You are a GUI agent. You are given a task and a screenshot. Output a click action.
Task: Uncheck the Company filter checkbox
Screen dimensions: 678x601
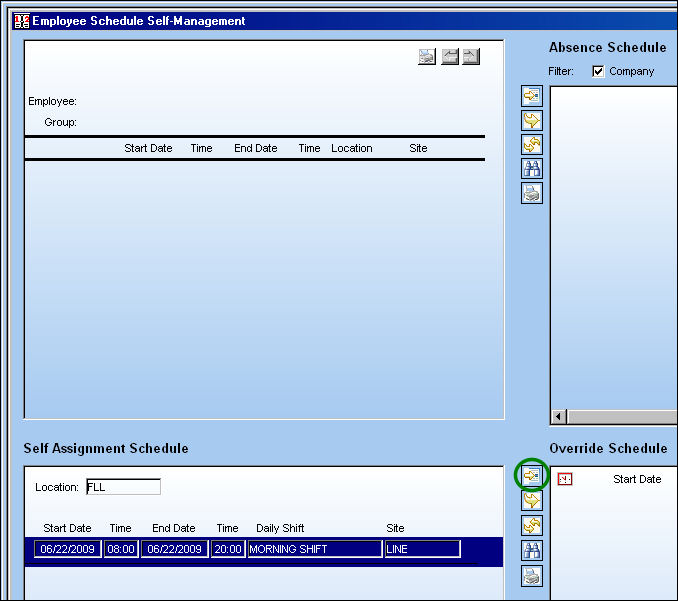coord(598,71)
